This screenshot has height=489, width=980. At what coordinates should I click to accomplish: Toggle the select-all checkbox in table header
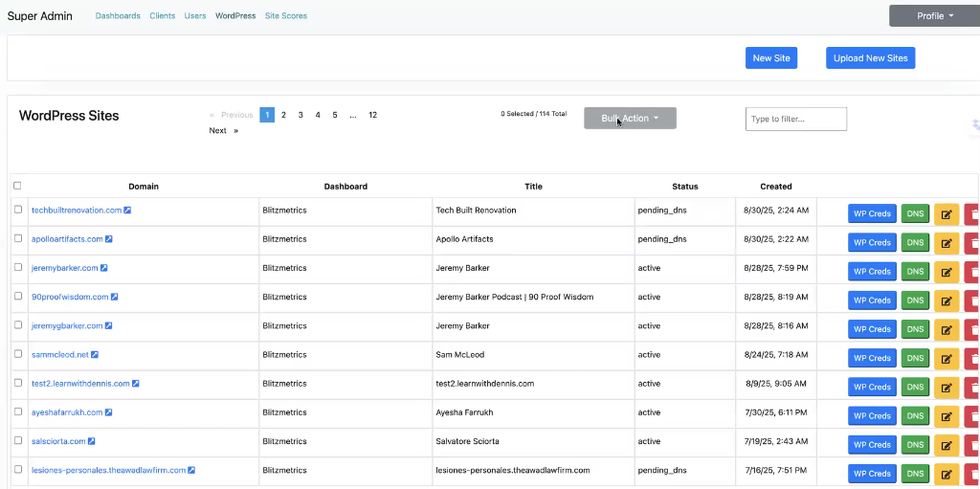tap(17, 186)
